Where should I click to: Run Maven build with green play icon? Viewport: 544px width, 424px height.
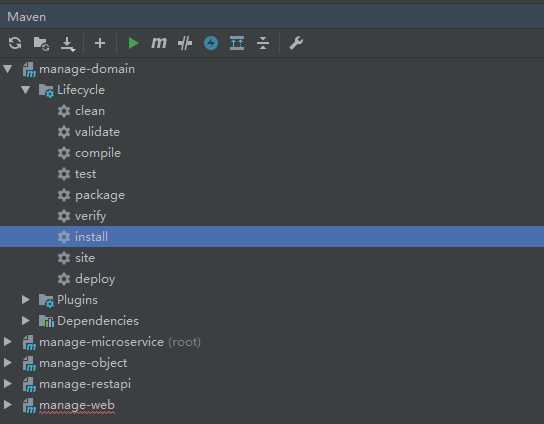coord(134,43)
